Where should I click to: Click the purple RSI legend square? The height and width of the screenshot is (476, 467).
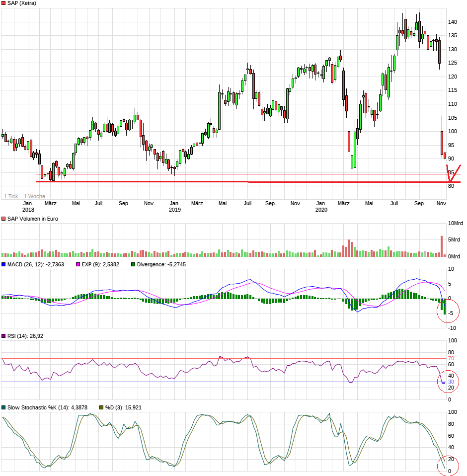(3, 336)
